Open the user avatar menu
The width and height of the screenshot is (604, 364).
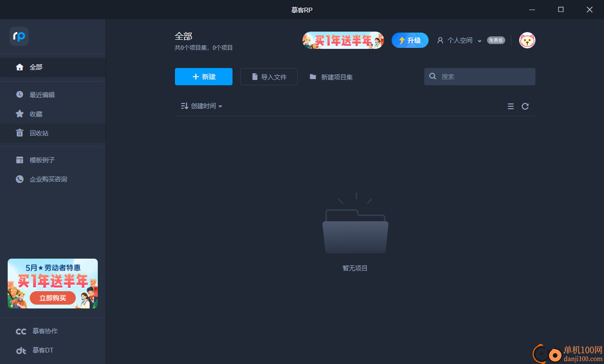(527, 40)
